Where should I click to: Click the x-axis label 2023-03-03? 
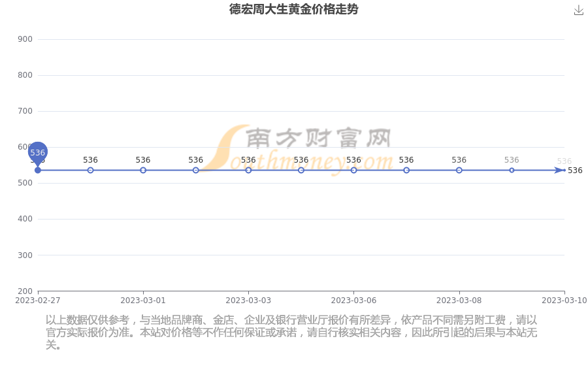pos(248,301)
